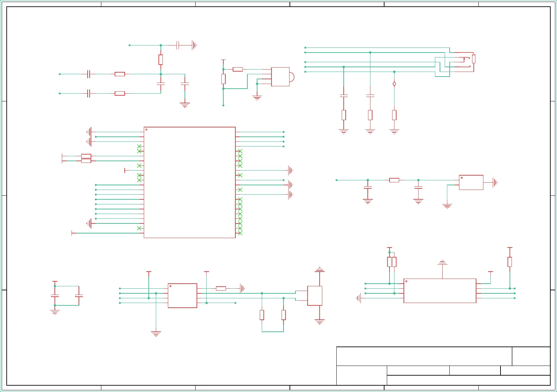Select the wide IC in the bottom-right circuit
The width and height of the screenshot is (557, 392).
coord(440,291)
